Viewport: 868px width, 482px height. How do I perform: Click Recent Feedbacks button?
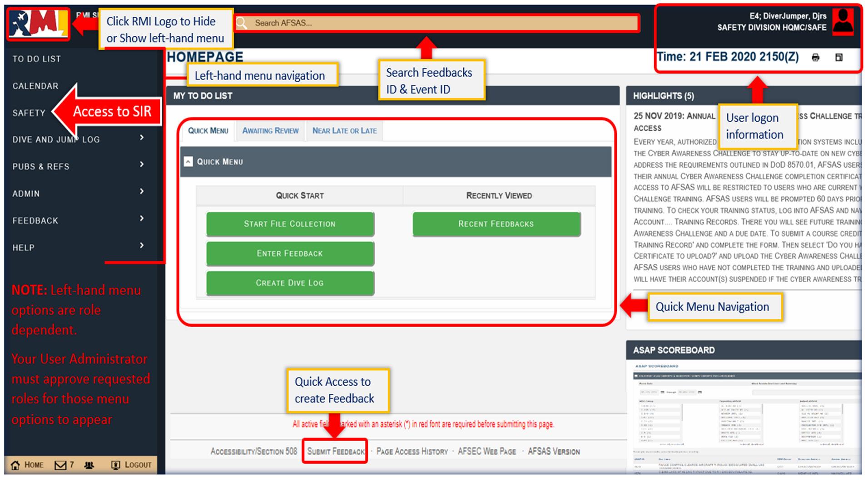pos(496,224)
